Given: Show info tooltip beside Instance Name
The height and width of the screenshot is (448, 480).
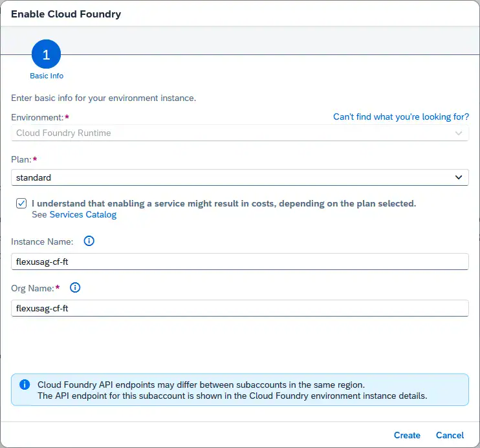Looking at the screenshot, I should pos(89,241).
